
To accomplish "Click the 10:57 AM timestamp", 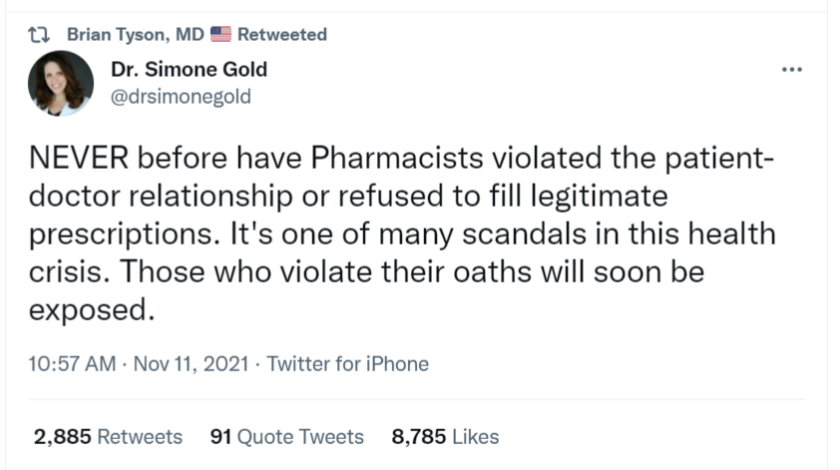I will [73, 364].
